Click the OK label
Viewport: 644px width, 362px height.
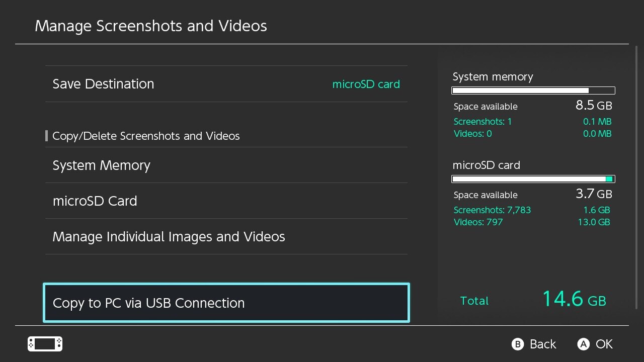(x=604, y=344)
